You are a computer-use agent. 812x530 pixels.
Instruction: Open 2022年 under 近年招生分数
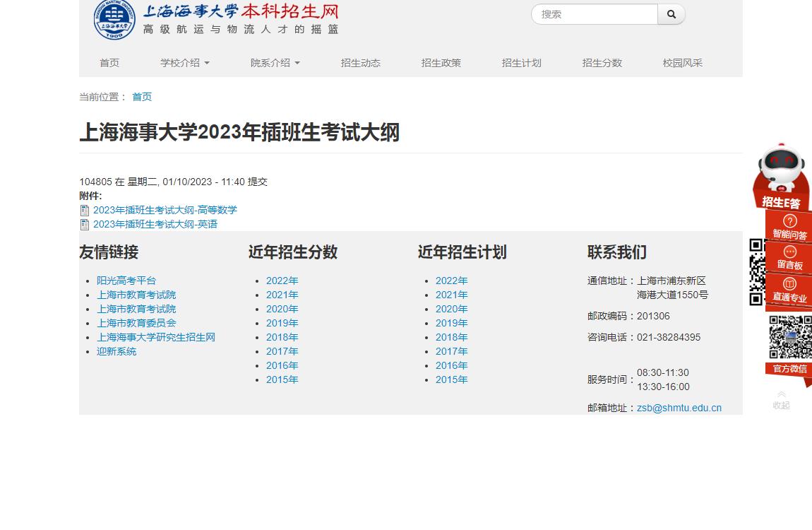(282, 281)
